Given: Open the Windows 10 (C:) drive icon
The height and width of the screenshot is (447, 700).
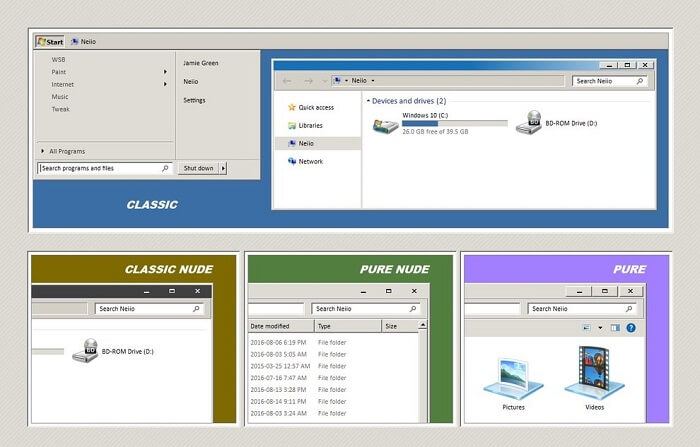Looking at the screenshot, I should [x=385, y=125].
